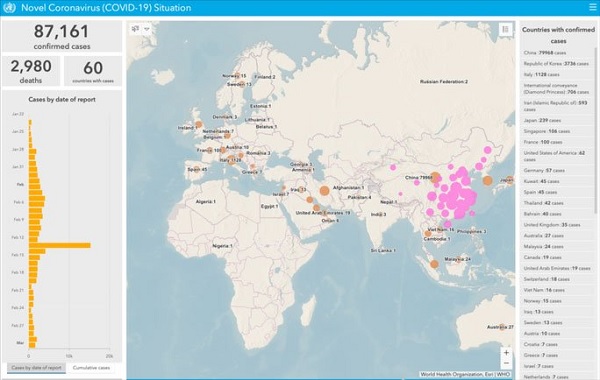The width and height of the screenshot is (600, 380).
Task: Click the tallest bar in cases chart
Action: (60, 245)
